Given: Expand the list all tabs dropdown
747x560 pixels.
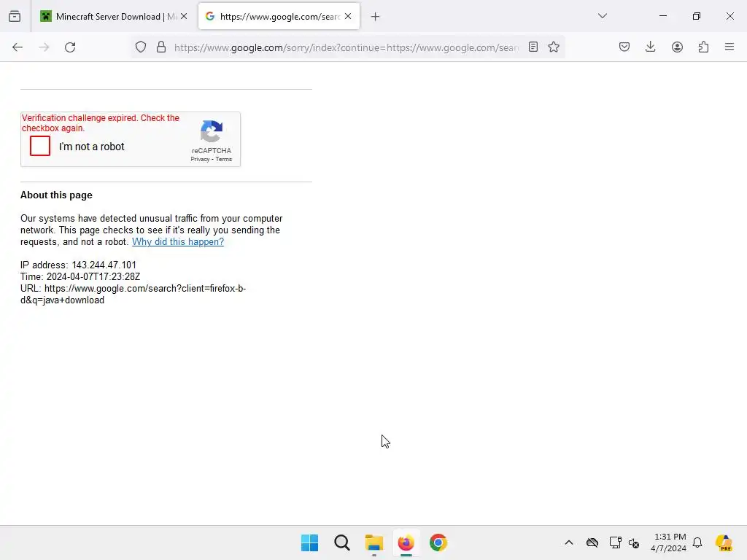Looking at the screenshot, I should point(603,16).
